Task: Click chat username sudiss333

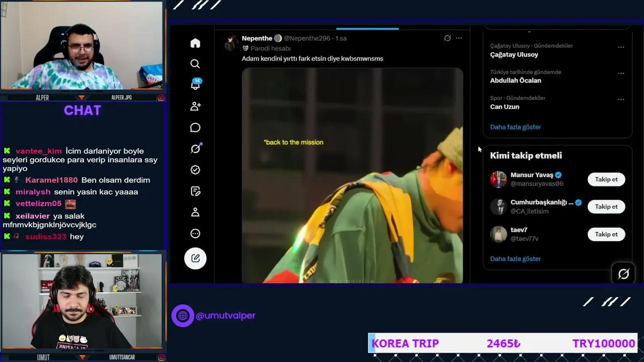Action: pos(46,236)
